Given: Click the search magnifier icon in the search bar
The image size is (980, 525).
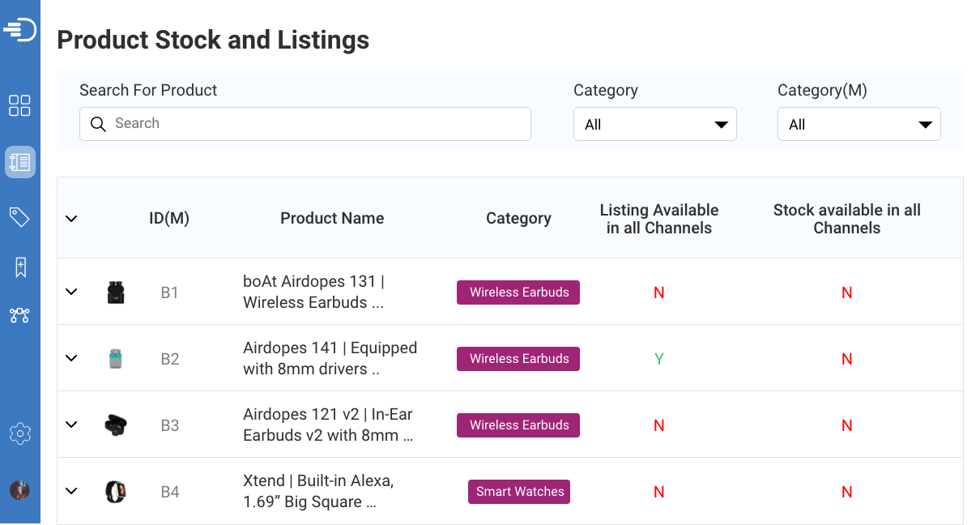Looking at the screenshot, I should pos(98,125).
